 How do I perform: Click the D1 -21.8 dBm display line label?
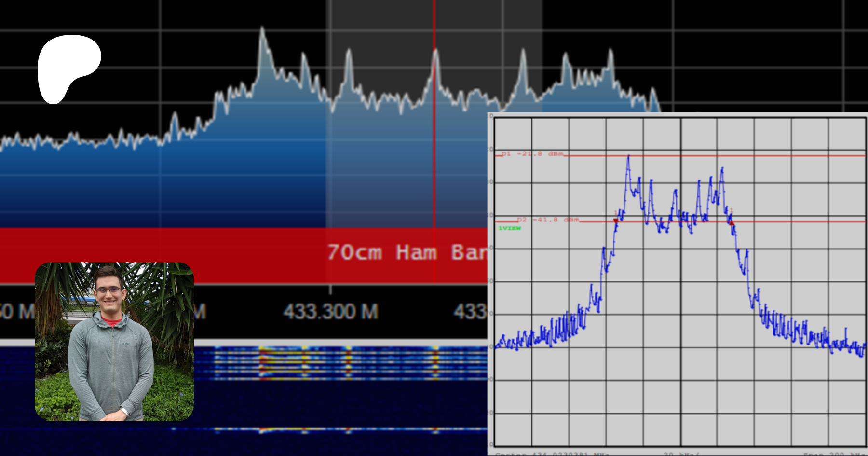532,154
